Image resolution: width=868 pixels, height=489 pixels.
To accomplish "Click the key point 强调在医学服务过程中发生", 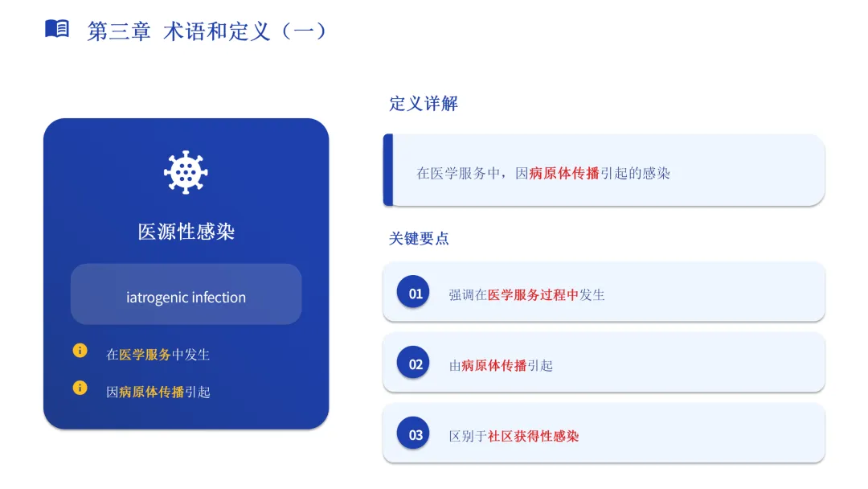I will pos(526,295).
